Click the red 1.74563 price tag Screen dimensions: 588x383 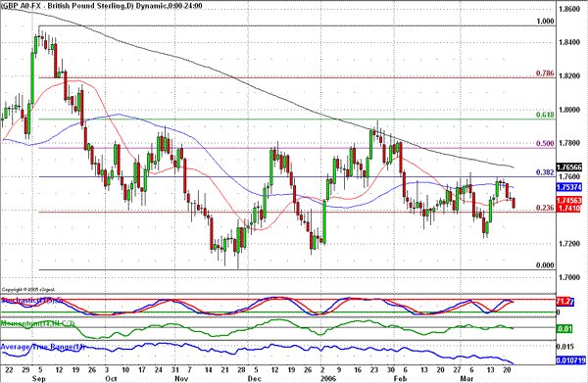(569, 201)
